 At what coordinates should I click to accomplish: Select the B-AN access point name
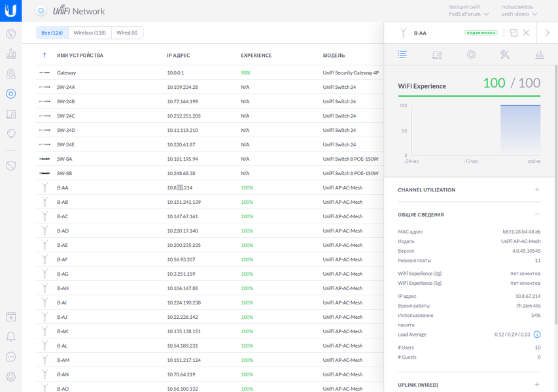(63, 374)
